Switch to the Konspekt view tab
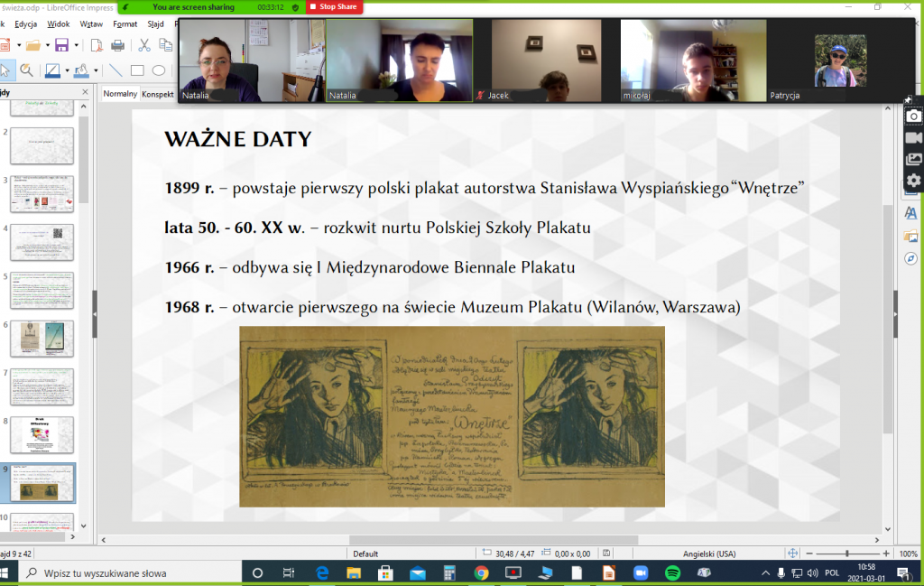Image resolution: width=924 pixels, height=586 pixels. coord(158,94)
